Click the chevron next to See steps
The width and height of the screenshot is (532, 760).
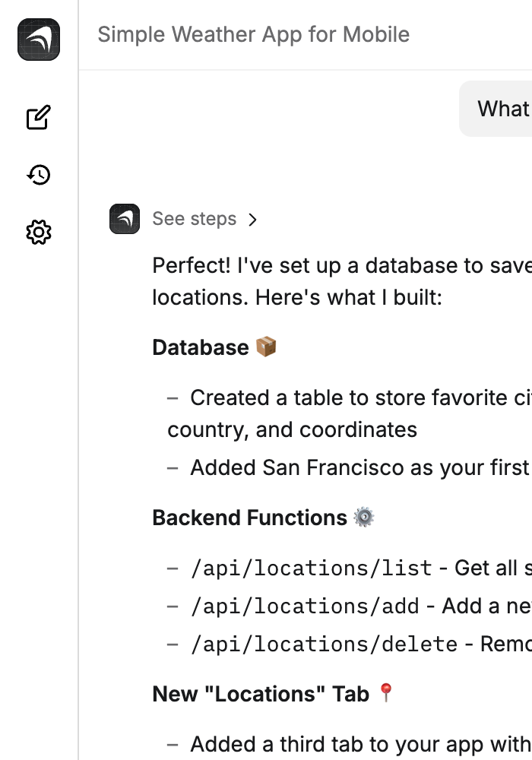pyautogui.click(x=252, y=219)
